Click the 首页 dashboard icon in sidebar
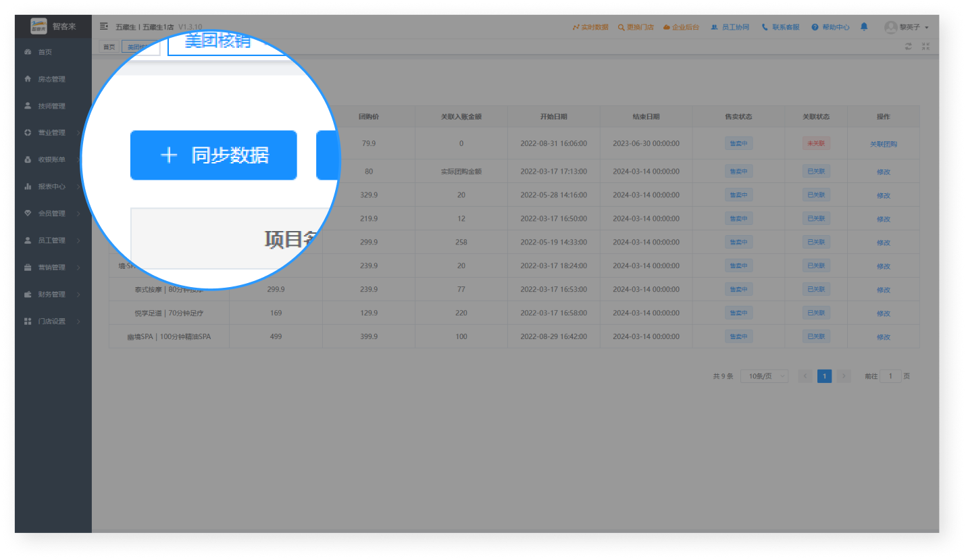 (28, 52)
